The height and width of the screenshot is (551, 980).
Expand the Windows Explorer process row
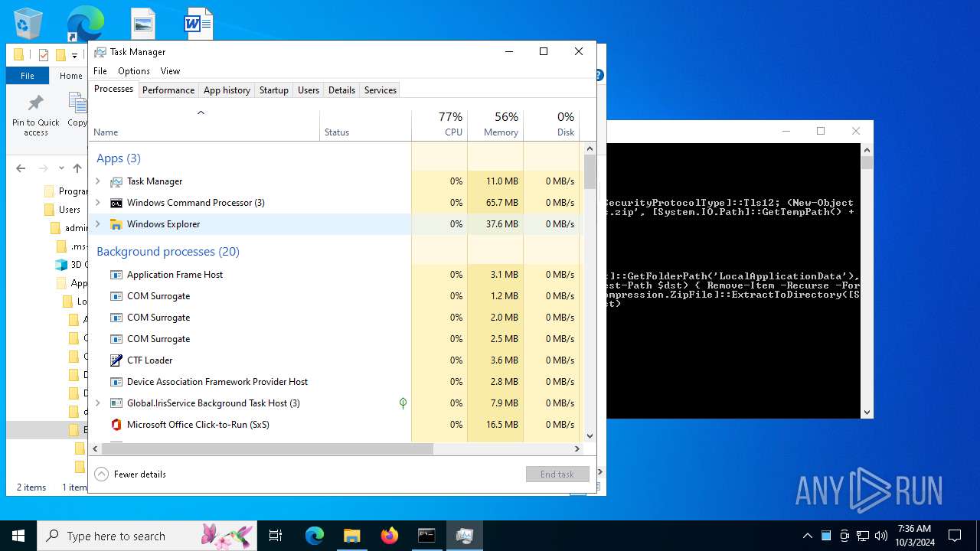[97, 224]
